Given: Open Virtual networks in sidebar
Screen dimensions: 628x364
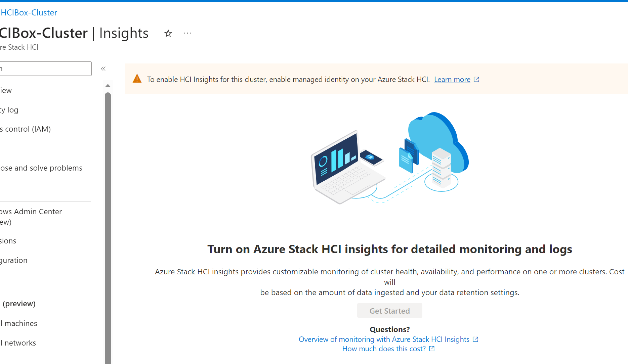Looking at the screenshot, I should (x=18, y=343).
